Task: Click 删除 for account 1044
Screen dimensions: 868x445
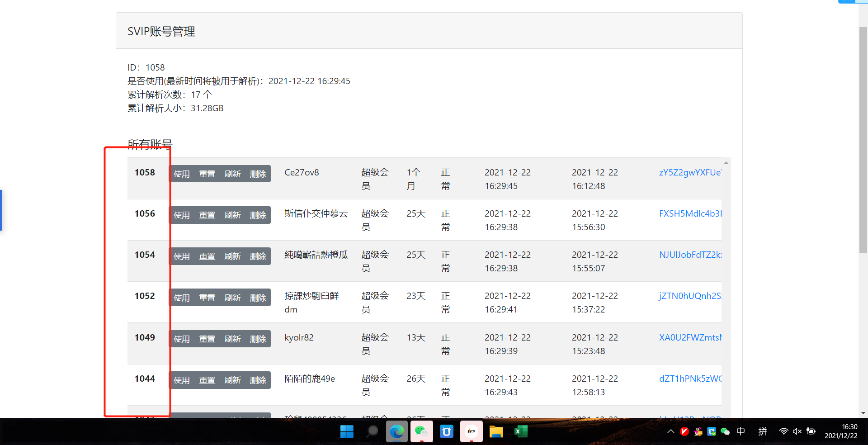Action: coord(258,380)
